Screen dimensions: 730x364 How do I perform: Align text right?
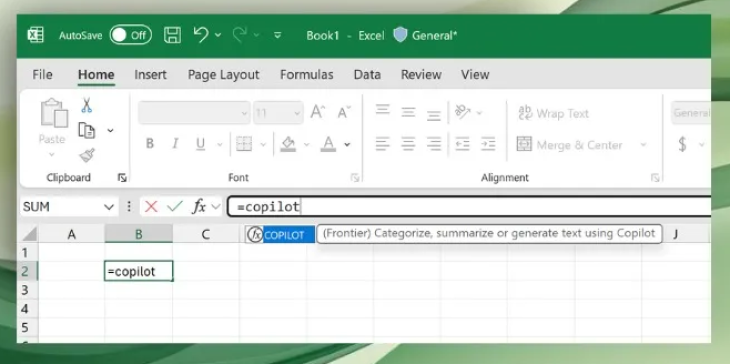coord(433,144)
